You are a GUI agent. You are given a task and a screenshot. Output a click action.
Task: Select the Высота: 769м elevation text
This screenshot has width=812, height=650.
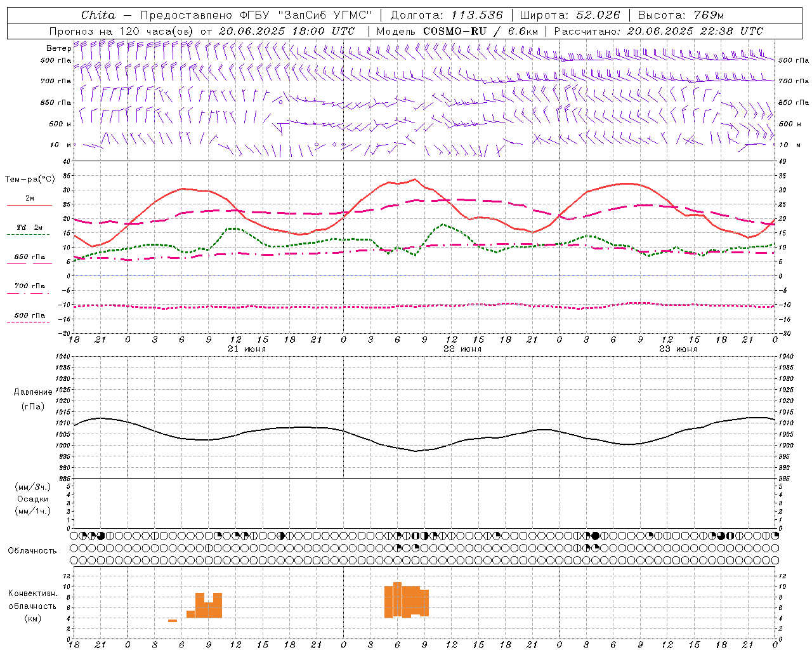point(681,15)
